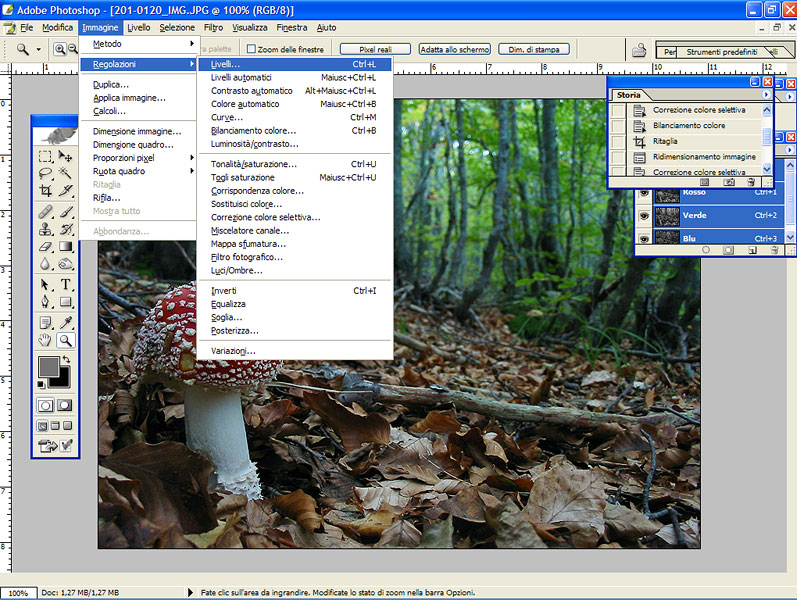Select the Zoom tool in toolbox
The height and width of the screenshot is (600, 797).
(66, 340)
